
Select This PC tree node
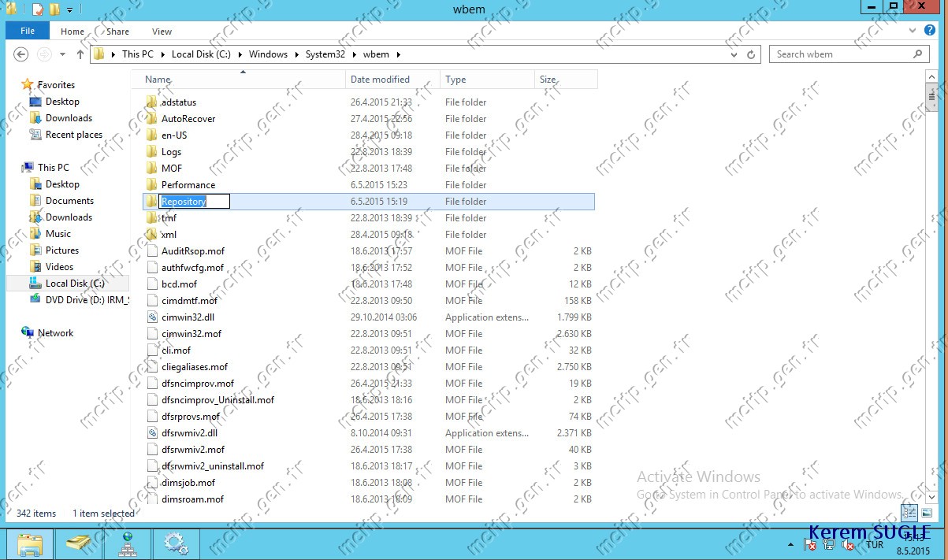(53, 168)
